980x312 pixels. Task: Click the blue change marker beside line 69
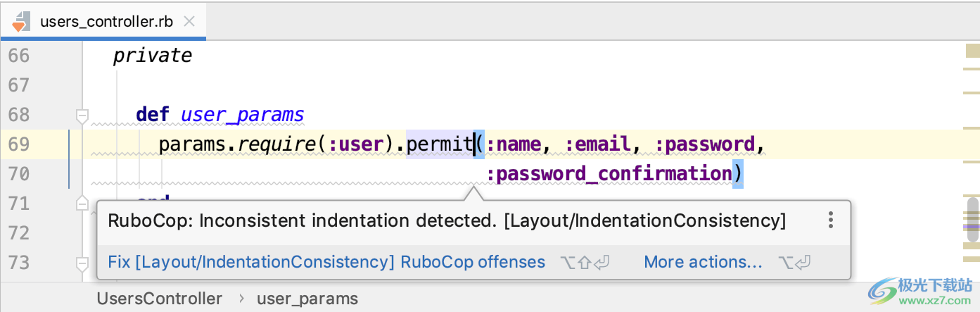click(69, 144)
